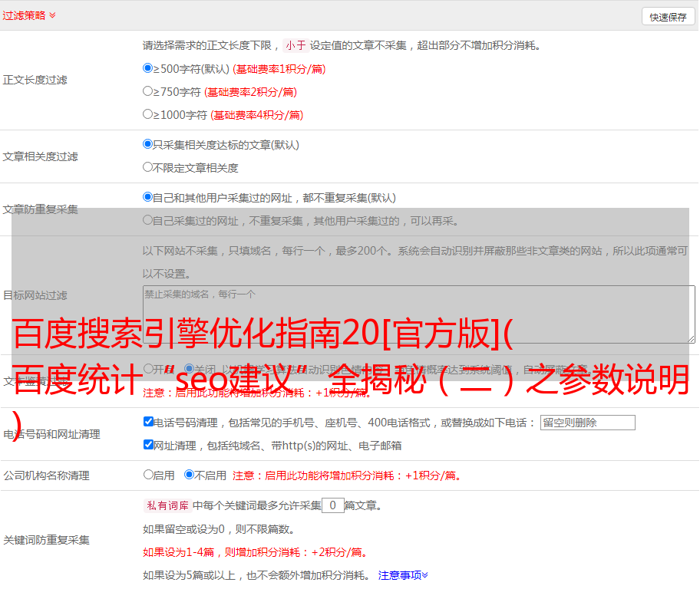Click the 私有词库 tag
700x589 pixels.
pyautogui.click(x=167, y=505)
